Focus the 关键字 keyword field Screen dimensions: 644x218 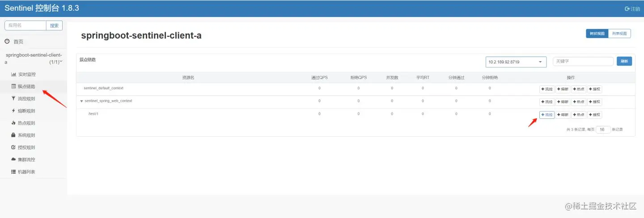point(583,61)
